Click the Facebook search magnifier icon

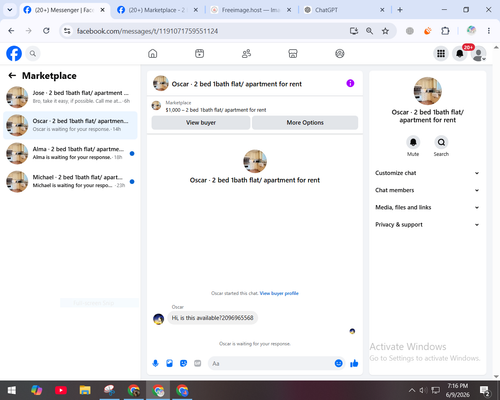(x=33, y=53)
